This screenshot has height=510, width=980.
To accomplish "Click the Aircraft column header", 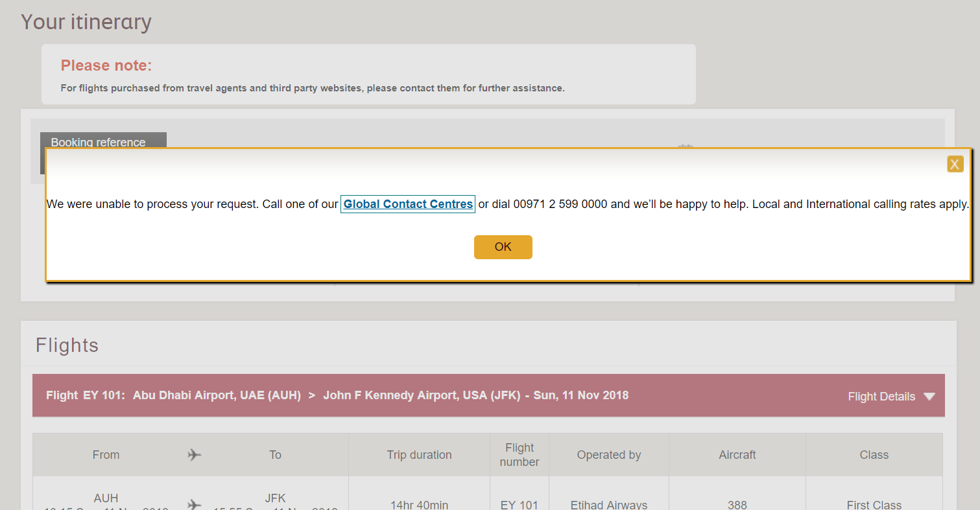I will [x=737, y=455].
